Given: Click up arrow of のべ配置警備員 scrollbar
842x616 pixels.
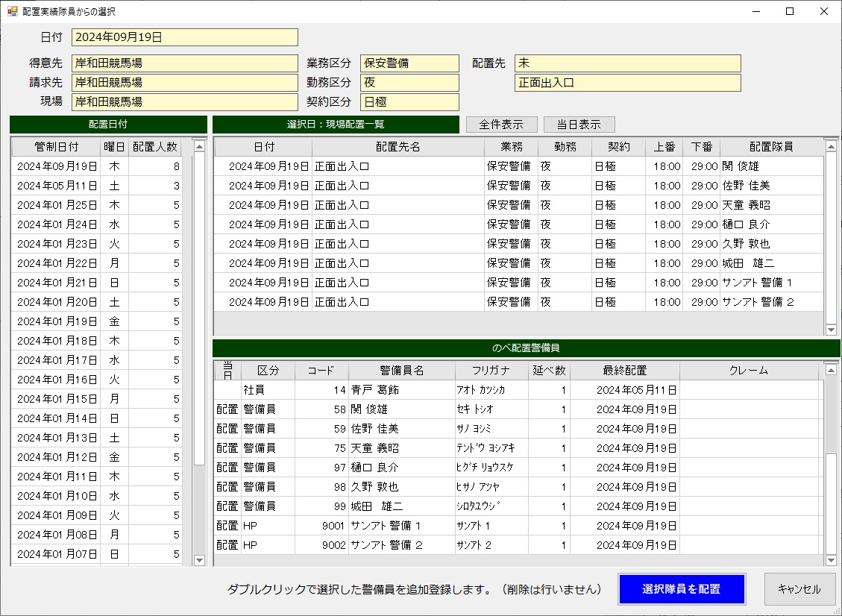Looking at the screenshot, I should tap(831, 370).
